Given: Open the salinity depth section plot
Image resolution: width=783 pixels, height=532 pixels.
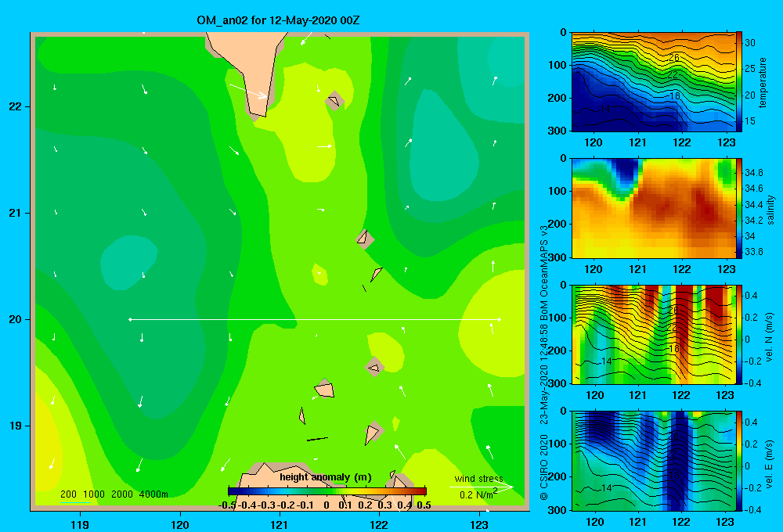Looking at the screenshot, I should pyautogui.click(x=654, y=208).
